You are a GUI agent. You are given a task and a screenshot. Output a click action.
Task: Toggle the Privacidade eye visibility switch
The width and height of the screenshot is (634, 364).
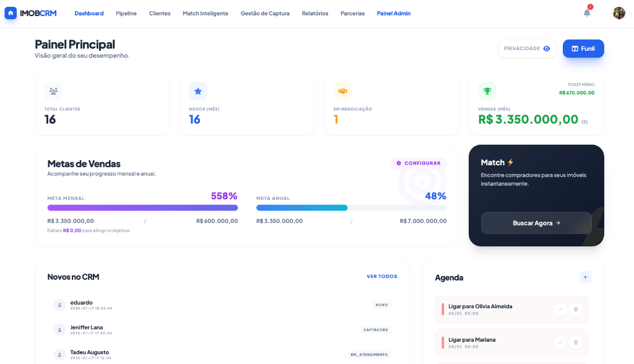pos(545,48)
